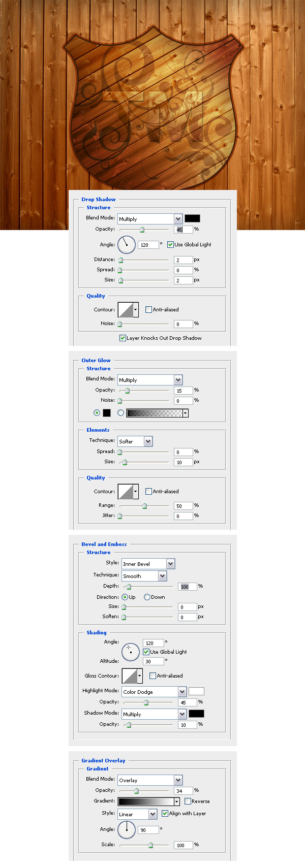The width and height of the screenshot is (305, 868).
Task: Open Shadow Mode dropdown showing Multiply
Action: 154,714
